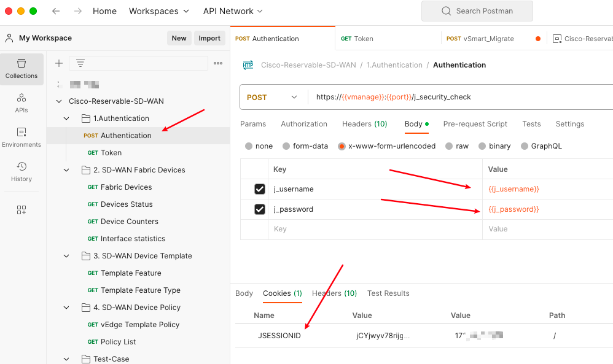Image resolution: width=613 pixels, height=364 pixels.
Task: Select the Fabric Devices GET request
Action: click(126, 187)
